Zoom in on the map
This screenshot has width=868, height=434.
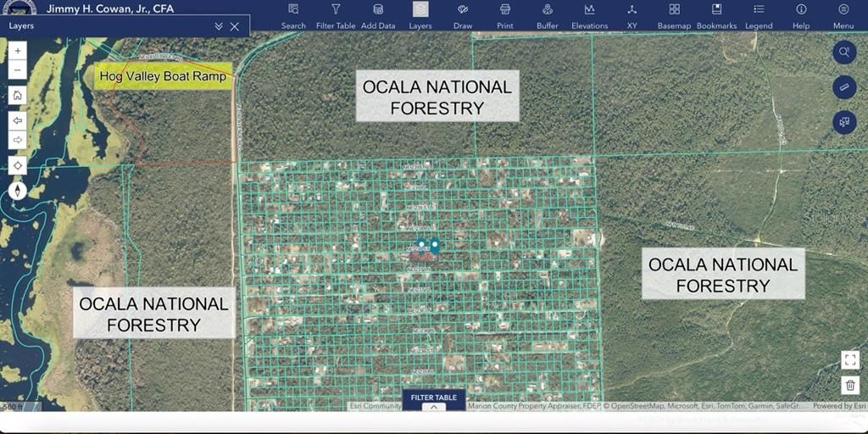[x=18, y=51]
